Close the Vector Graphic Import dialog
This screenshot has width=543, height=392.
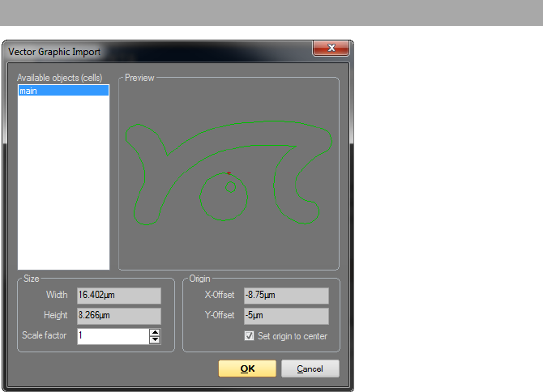[331, 48]
